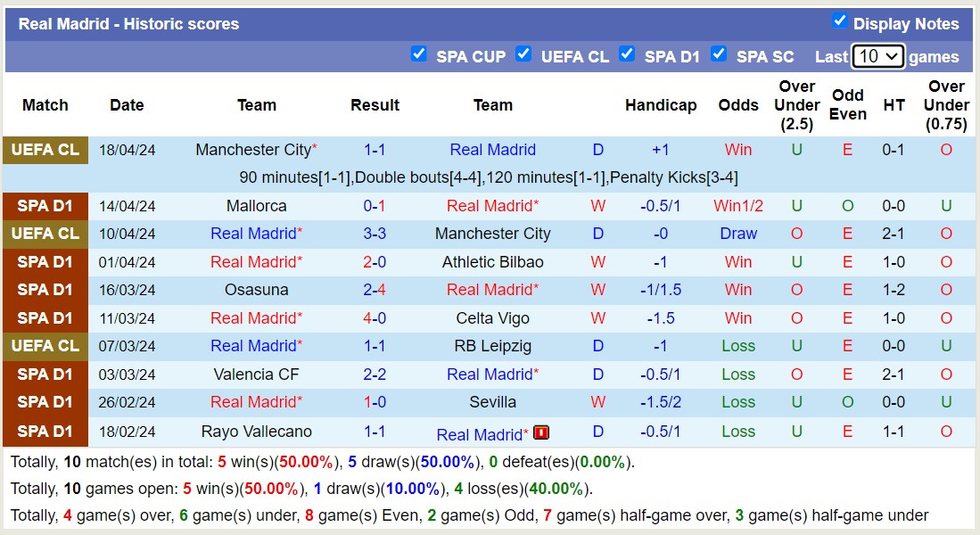Uncheck the UEFA CL filter checkbox
Viewport: 980px width, 535px height.
tap(523, 53)
